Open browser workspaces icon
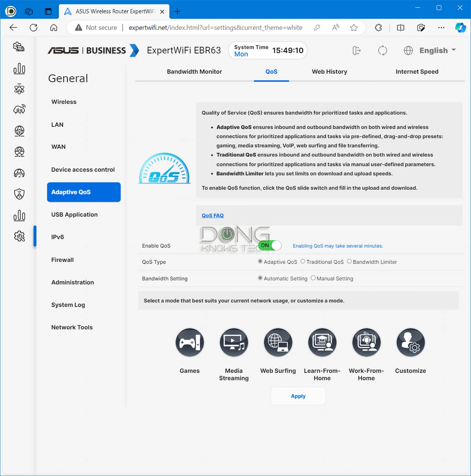The width and height of the screenshot is (471, 476). click(29, 11)
